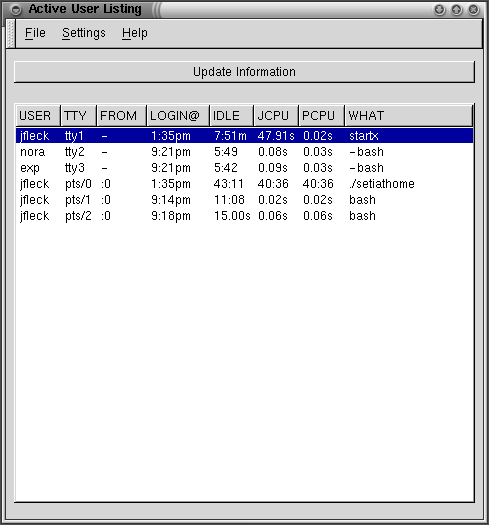Maximize window using middle title bar button

point(457,10)
